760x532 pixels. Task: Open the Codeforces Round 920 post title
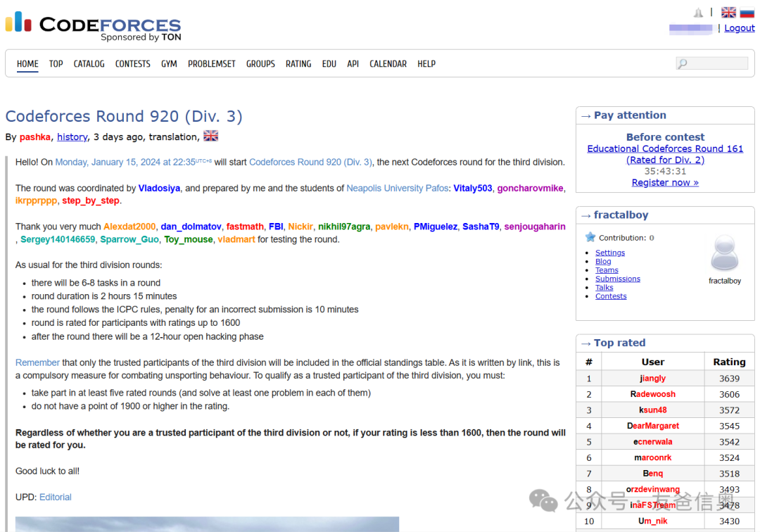point(124,116)
